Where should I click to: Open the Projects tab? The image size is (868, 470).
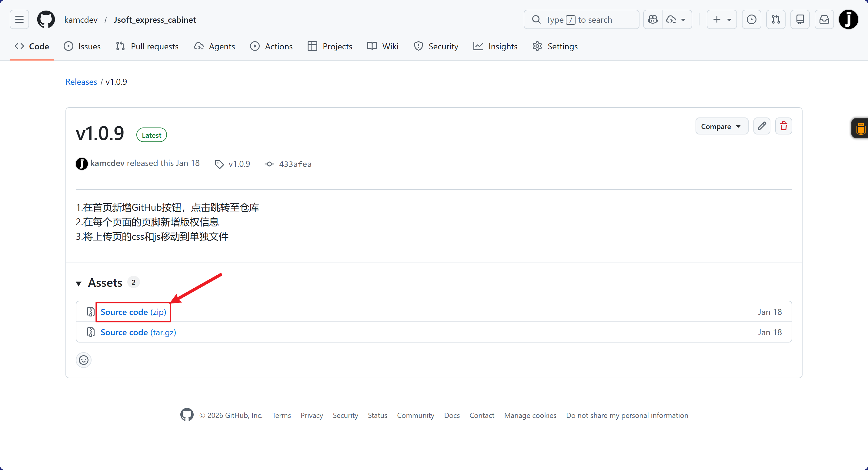330,46
